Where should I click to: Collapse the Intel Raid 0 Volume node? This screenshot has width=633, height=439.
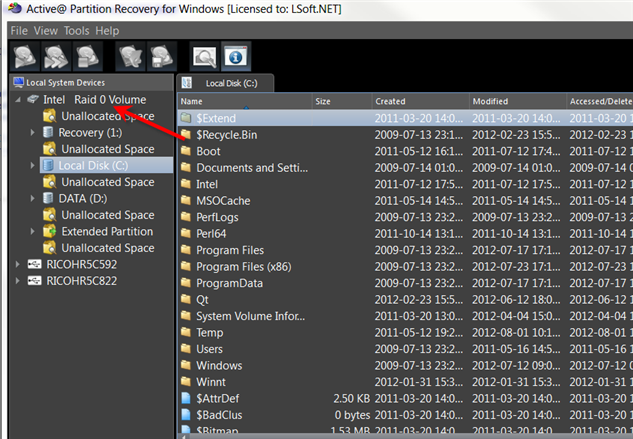(x=17, y=99)
